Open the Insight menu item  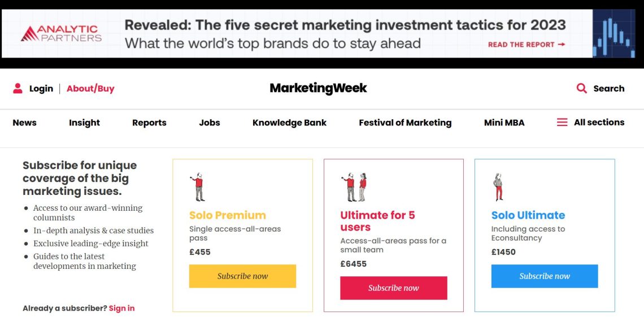click(84, 123)
